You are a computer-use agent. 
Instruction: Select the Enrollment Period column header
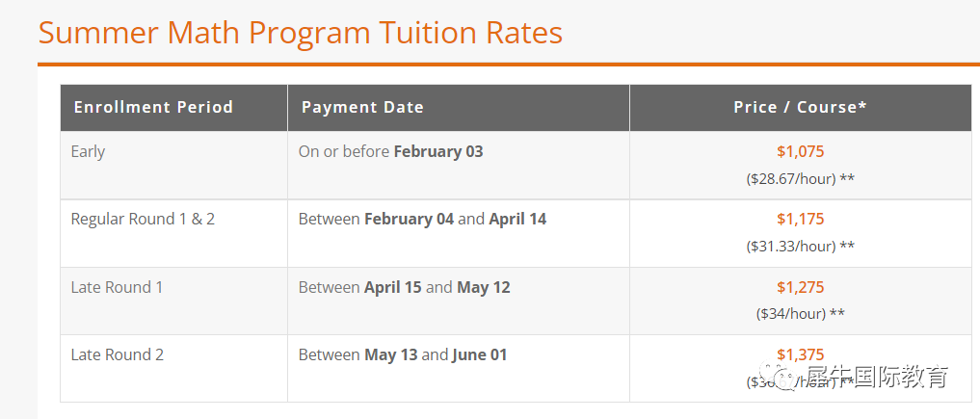[x=153, y=107]
